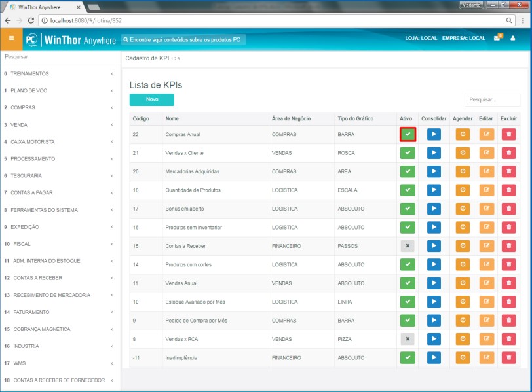Open the CAIXA MOTORISTA menu item
532x392 pixels.
60,141
